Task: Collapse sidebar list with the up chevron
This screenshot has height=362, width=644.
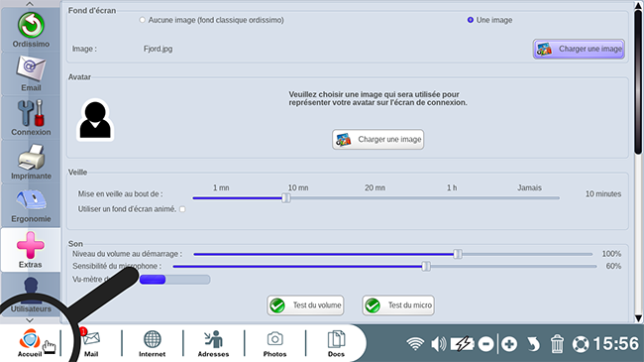Action: coord(30,4)
